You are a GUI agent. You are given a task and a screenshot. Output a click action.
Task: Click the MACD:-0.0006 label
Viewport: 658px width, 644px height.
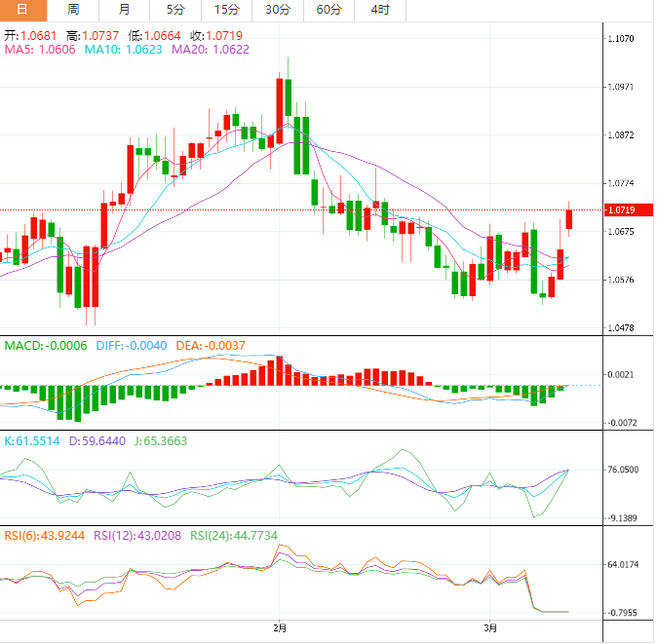[x=46, y=346]
